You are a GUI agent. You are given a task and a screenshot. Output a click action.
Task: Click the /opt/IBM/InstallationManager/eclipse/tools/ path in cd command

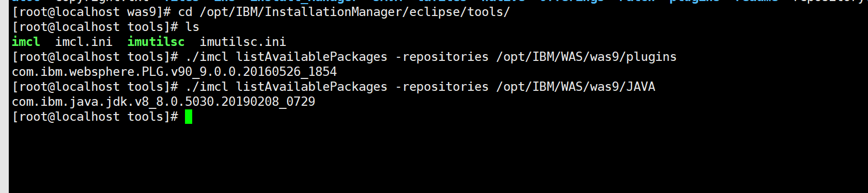pyautogui.click(x=355, y=12)
